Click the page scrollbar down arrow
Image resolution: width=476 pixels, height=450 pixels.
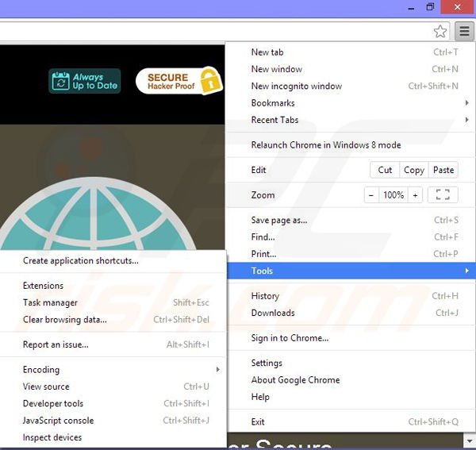(470, 440)
